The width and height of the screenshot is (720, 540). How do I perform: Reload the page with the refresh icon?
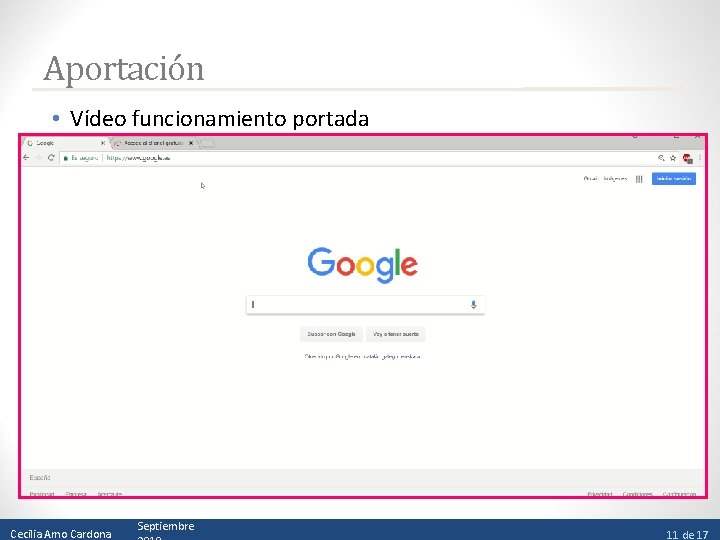pyautogui.click(x=51, y=158)
